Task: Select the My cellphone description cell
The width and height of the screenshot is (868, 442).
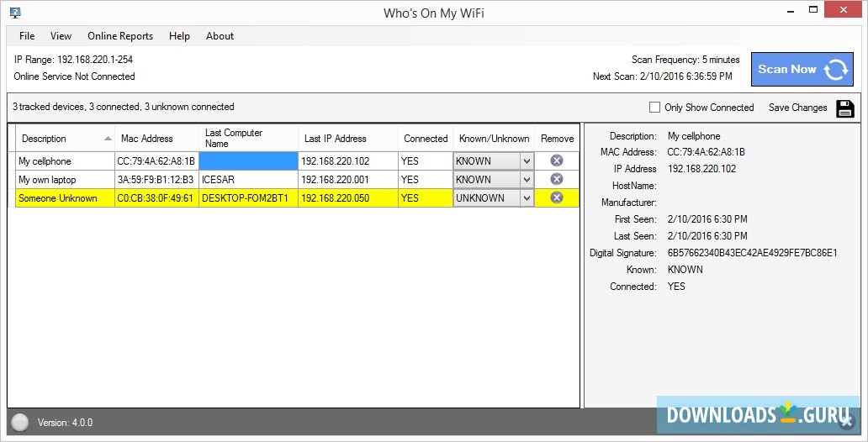Action: [x=66, y=161]
